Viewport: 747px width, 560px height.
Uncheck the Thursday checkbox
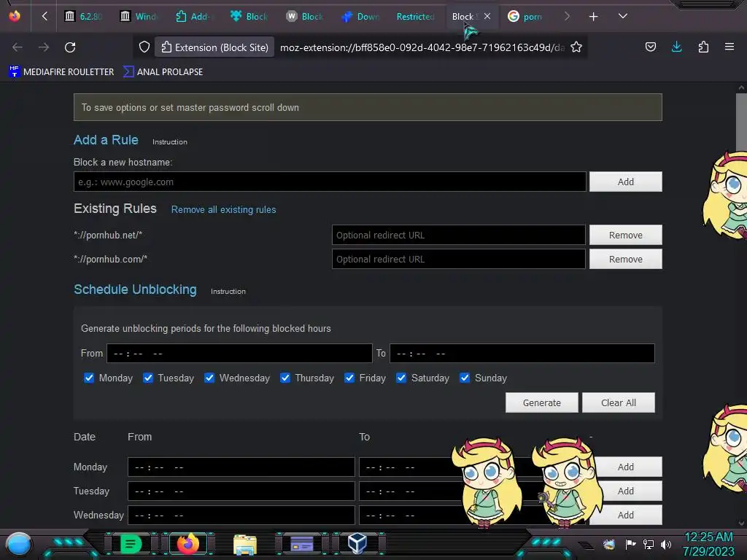[285, 378]
